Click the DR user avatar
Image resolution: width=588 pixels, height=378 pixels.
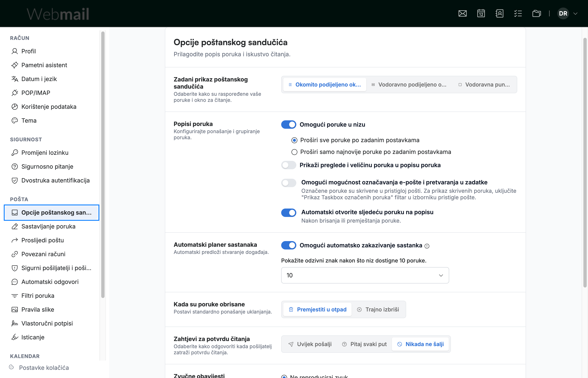(563, 13)
